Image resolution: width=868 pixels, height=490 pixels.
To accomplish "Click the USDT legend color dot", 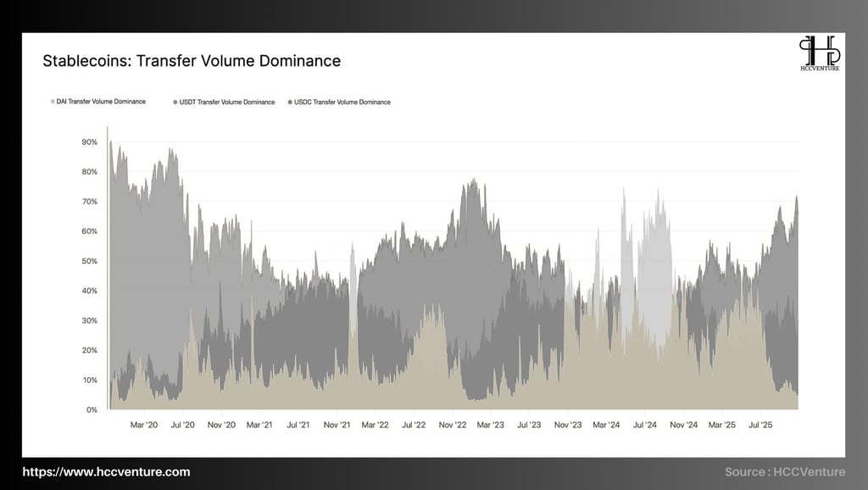I will click(x=175, y=103).
